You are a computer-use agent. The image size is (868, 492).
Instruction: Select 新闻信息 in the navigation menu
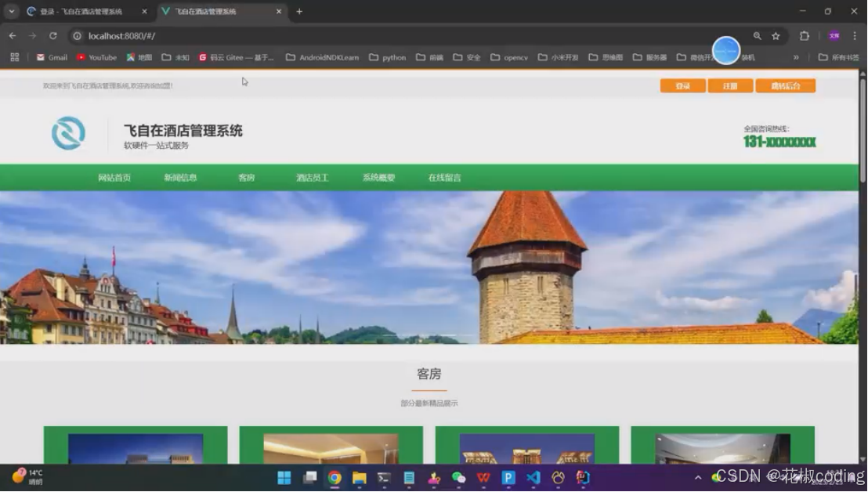coord(181,177)
